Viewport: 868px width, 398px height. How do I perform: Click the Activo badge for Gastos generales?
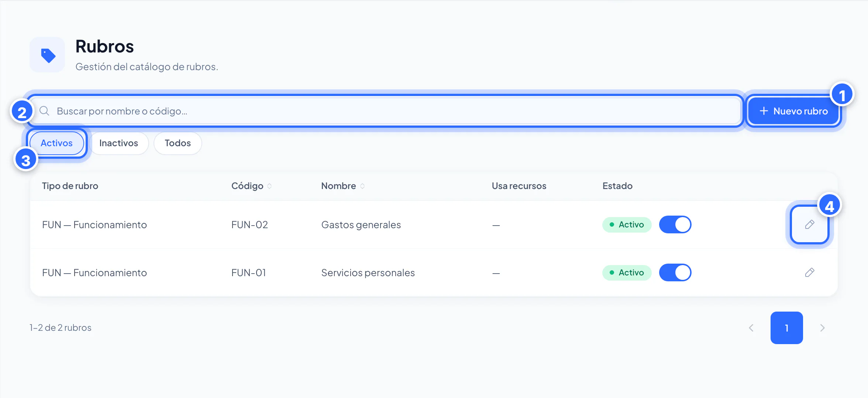(x=627, y=224)
